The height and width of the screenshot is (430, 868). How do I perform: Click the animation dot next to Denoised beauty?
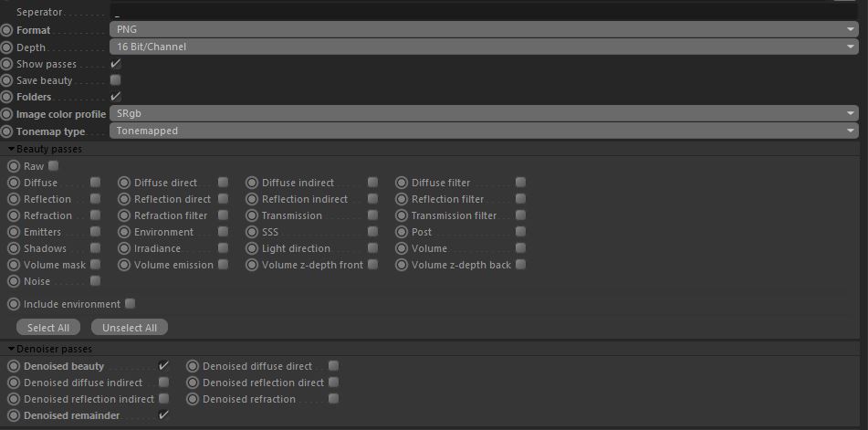pyautogui.click(x=14, y=366)
